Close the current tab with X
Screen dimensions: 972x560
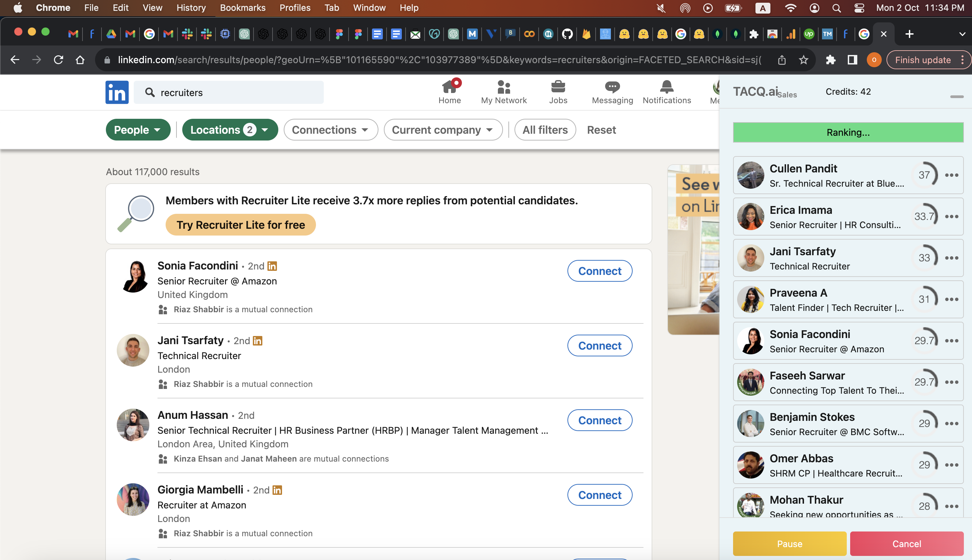point(883,34)
